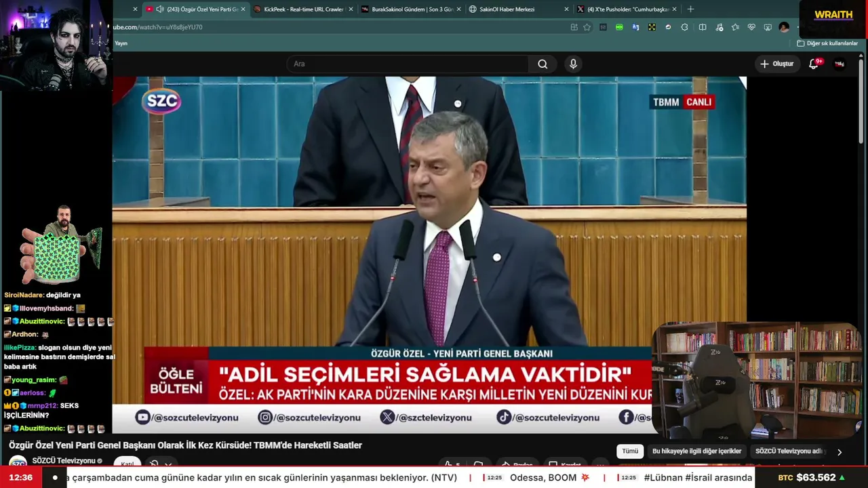Open the music note with plus toolbar icon
This screenshot has width=868, height=488.
(x=719, y=27)
